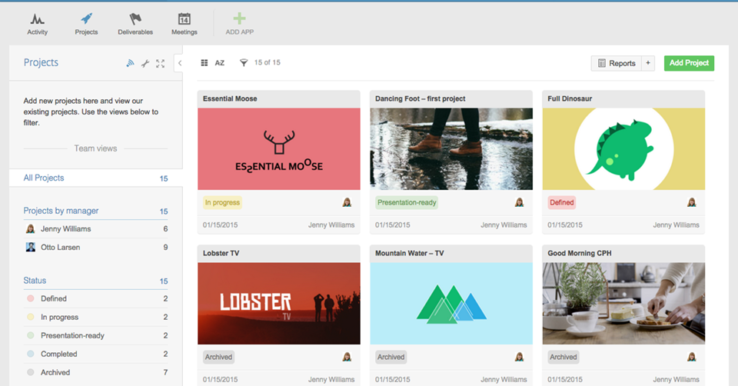Select the All Projects view
738x386 pixels.
[x=96, y=178]
